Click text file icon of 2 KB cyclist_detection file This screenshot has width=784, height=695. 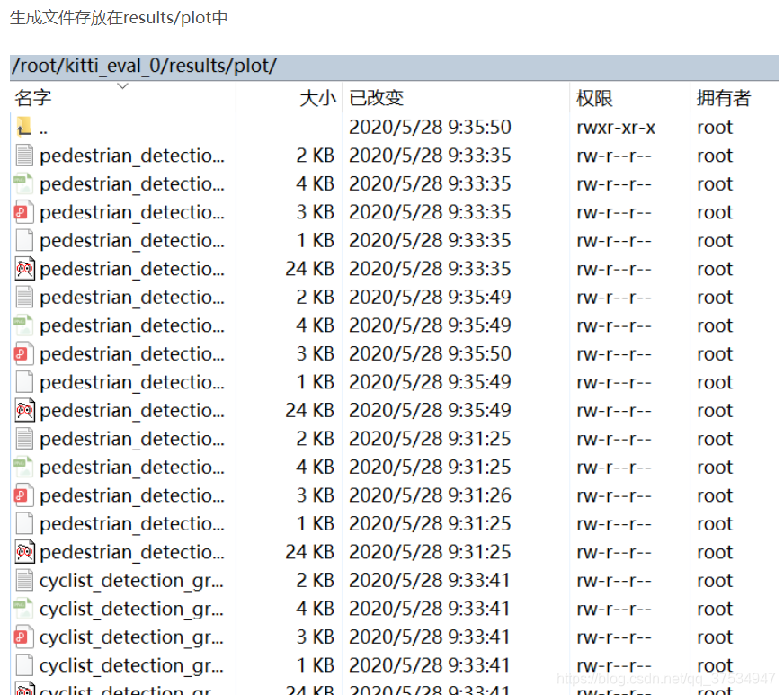[x=24, y=580]
